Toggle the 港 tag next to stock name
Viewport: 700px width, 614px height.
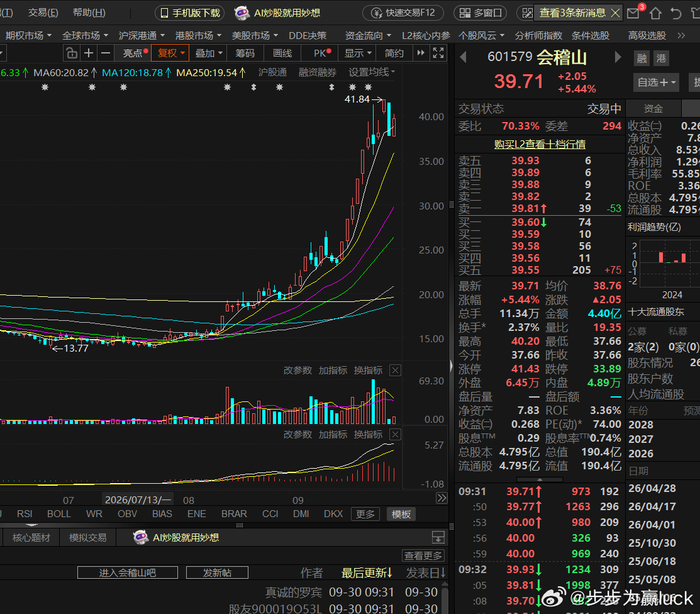(x=661, y=58)
